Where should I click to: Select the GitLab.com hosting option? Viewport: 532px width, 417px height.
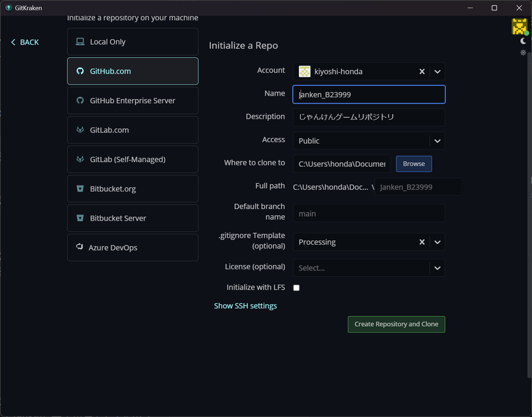133,130
